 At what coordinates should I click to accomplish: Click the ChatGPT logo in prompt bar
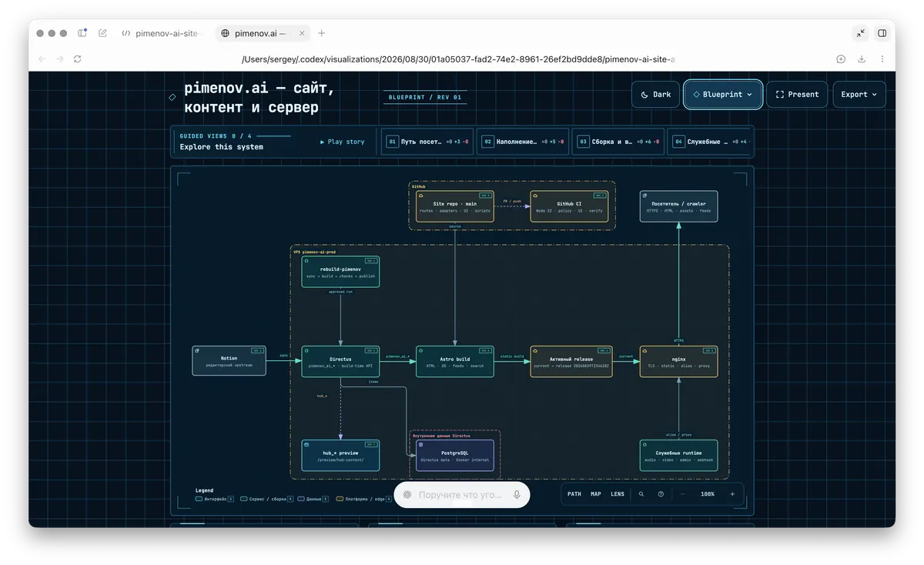[407, 495]
